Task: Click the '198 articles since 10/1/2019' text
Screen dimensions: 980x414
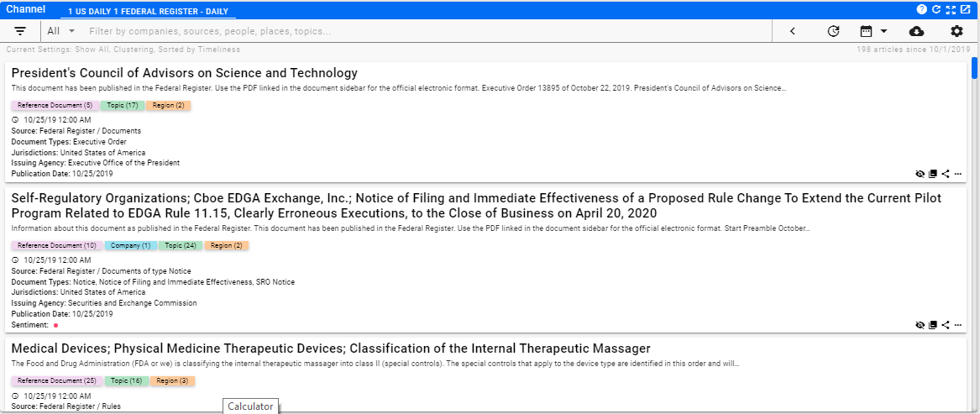Action: click(x=914, y=50)
